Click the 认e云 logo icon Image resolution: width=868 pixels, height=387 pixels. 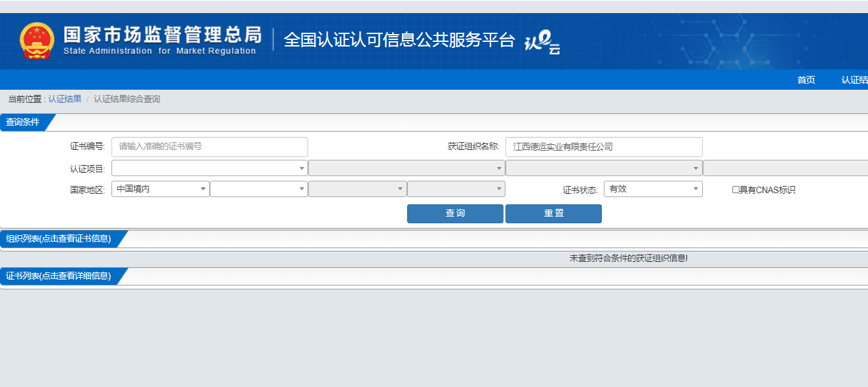[x=542, y=43]
